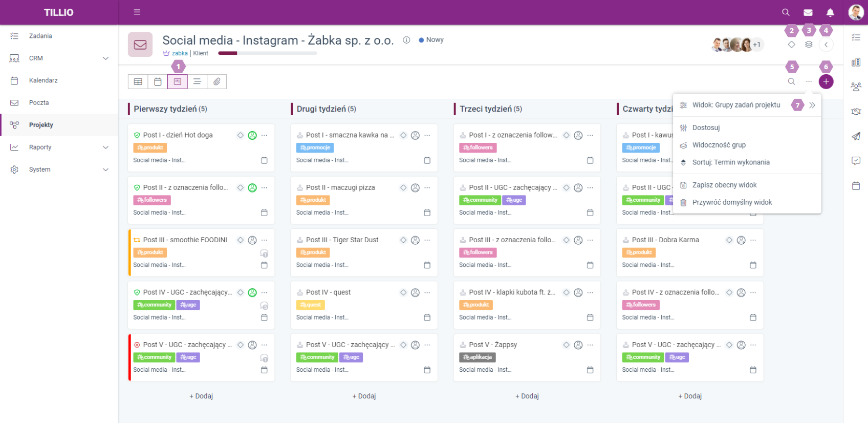This screenshot has height=423, width=868.
Task: Assign a user to Post V - Żappsy
Action: click(578, 345)
